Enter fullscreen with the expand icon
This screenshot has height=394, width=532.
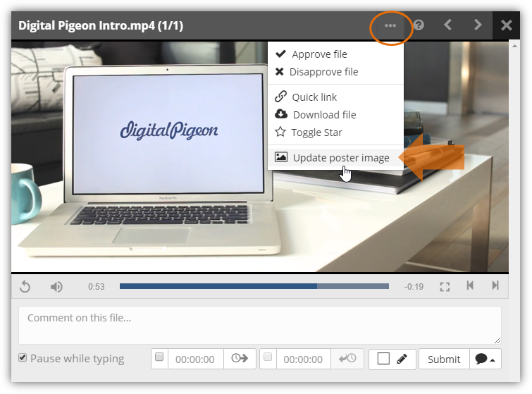pos(445,287)
